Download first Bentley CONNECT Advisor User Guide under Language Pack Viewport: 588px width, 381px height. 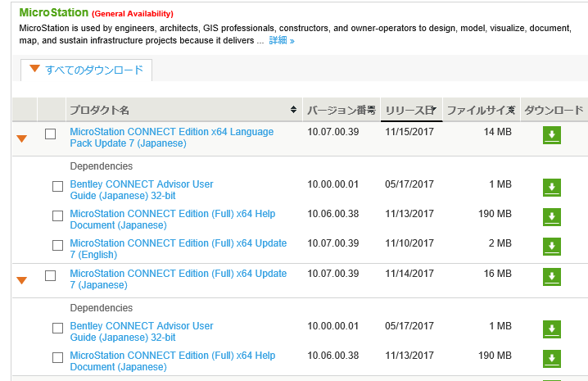click(x=552, y=188)
